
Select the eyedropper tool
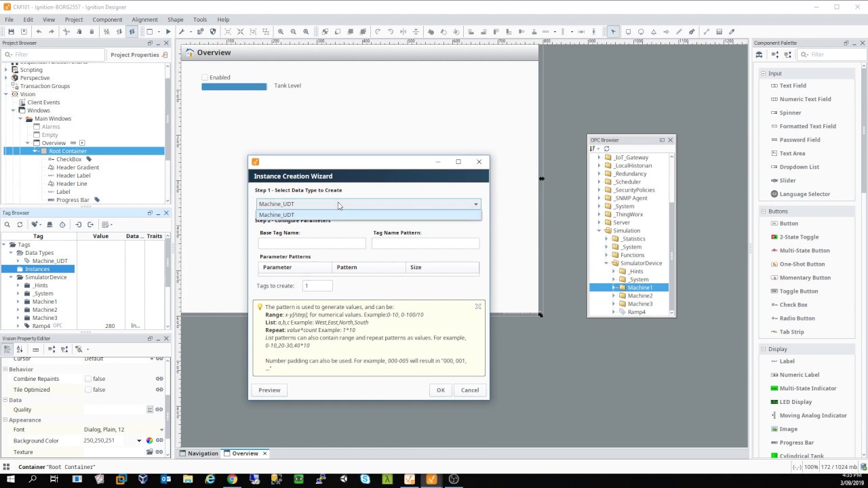pyautogui.click(x=732, y=31)
